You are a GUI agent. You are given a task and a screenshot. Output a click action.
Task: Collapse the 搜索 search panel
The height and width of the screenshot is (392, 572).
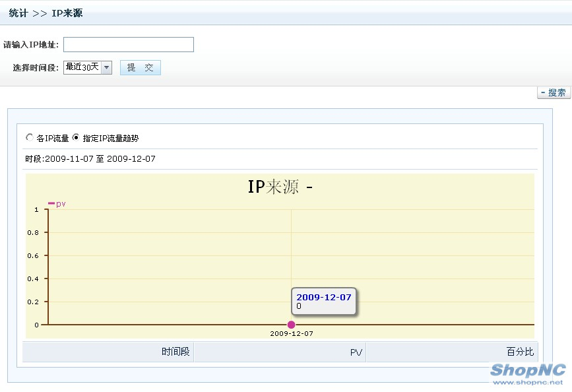554,92
